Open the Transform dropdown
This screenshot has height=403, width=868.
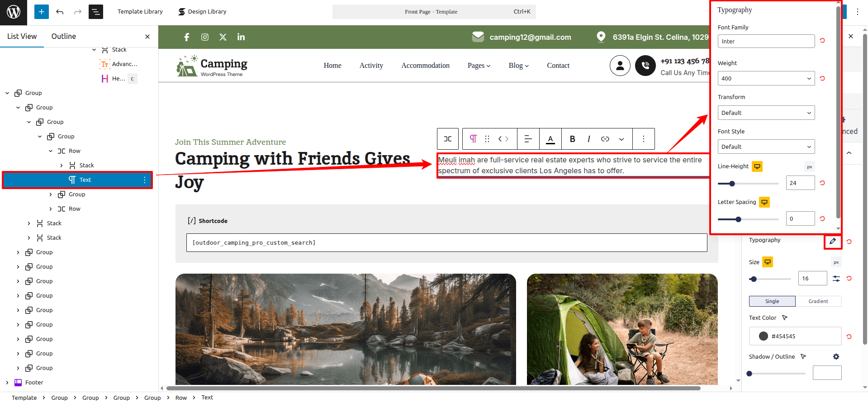[766, 113]
